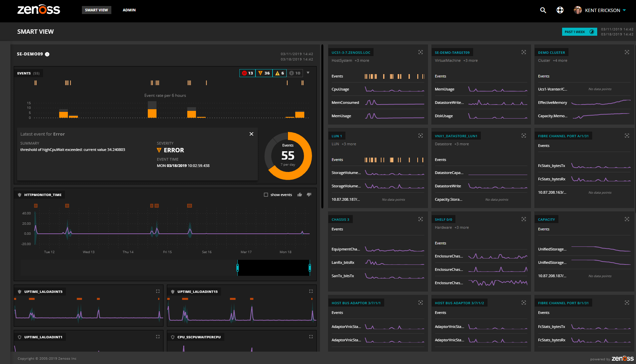Click the Zenoss logo
Image resolution: width=636 pixels, height=364 pixels.
tap(38, 9)
